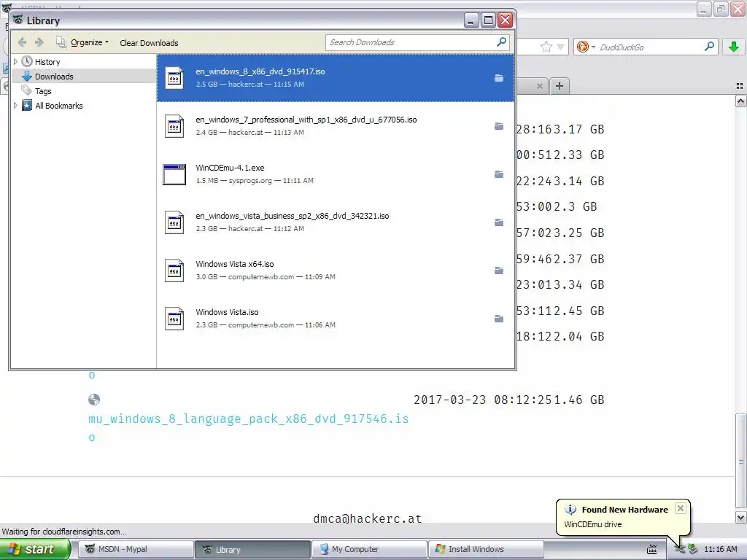The height and width of the screenshot is (560, 747).
Task: Click the tab groups icon in browser
Action: click(740, 86)
